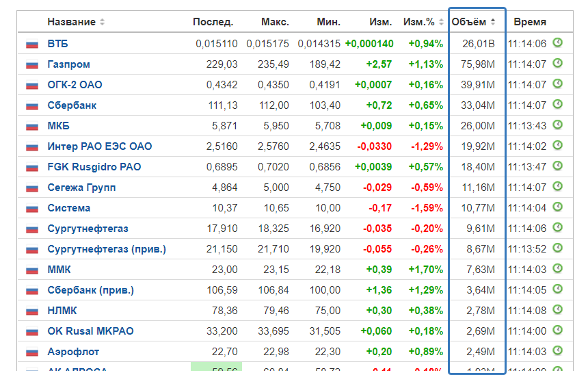Select the 11:13:52 time value
Viewport: 588px width, 375px height.
coord(527,249)
